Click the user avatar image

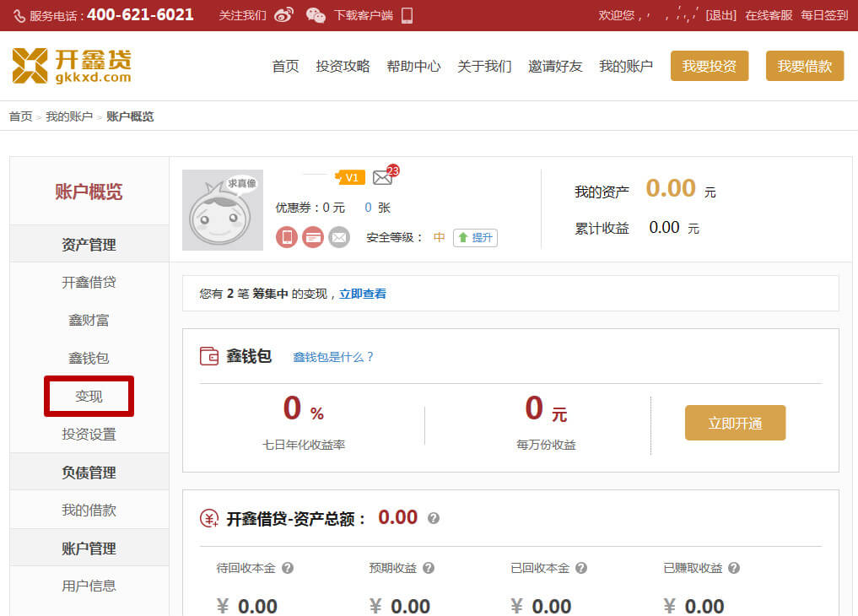click(x=223, y=210)
